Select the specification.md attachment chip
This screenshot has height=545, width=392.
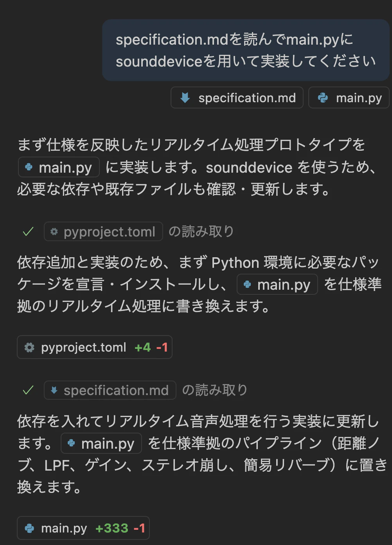click(x=237, y=97)
